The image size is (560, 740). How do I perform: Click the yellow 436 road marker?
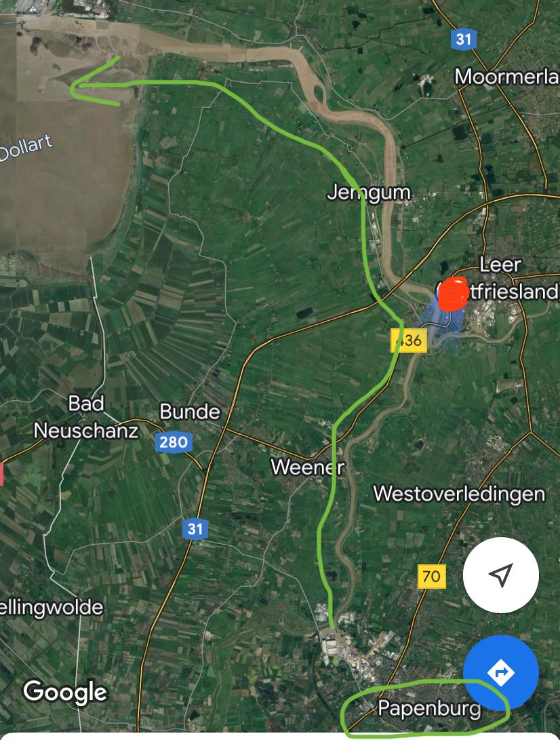point(409,340)
